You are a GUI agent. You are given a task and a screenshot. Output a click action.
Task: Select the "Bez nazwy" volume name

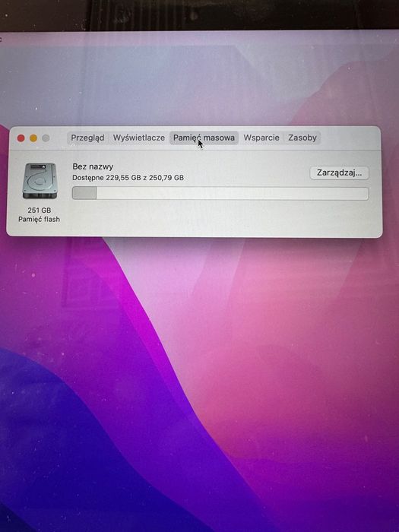93,166
